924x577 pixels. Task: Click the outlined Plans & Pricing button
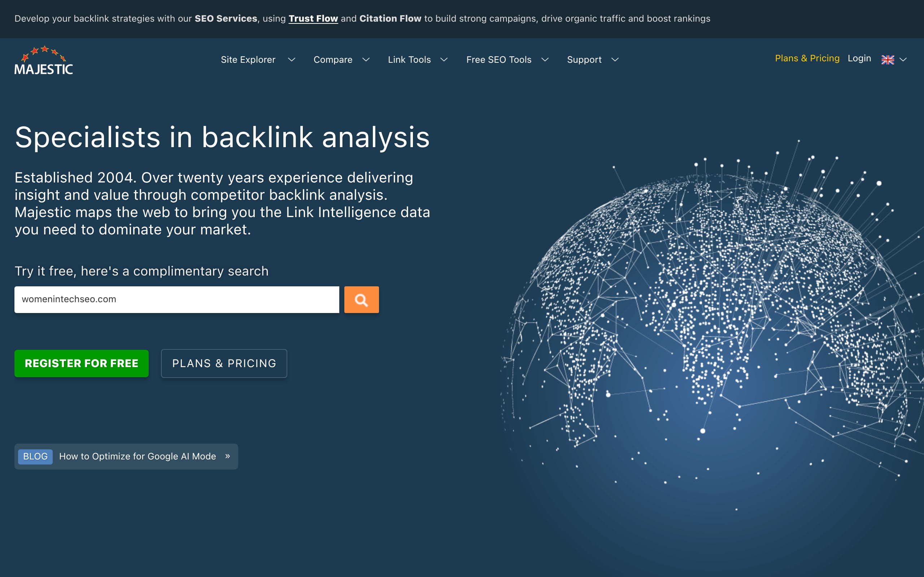click(x=224, y=363)
